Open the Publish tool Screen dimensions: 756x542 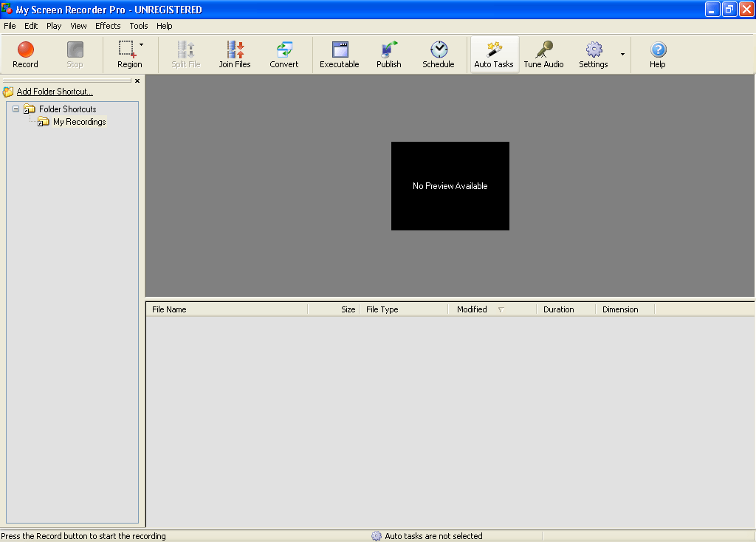click(x=388, y=54)
